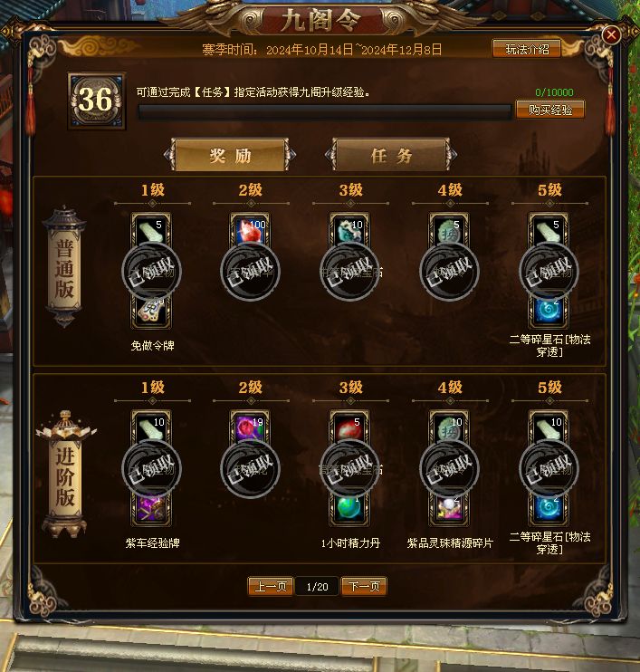Click the experience progress bar
The image size is (640, 672).
click(325, 112)
